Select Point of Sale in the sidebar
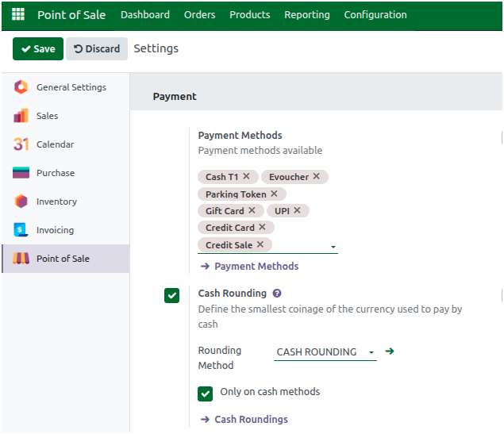The image size is (504, 434). [x=66, y=259]
